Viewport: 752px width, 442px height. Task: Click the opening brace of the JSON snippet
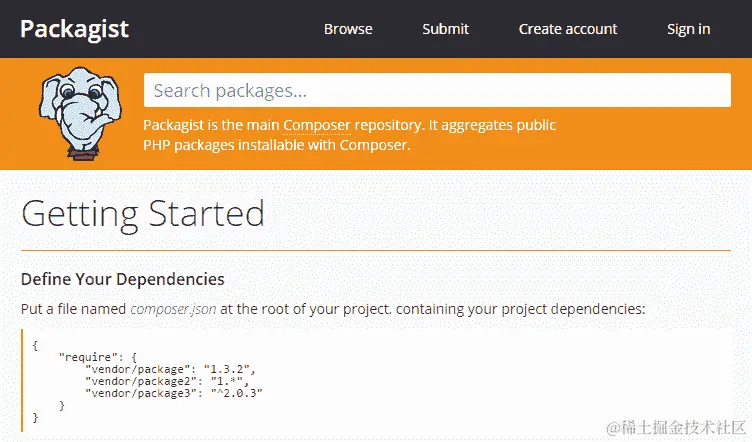click(x=35, y=344)
